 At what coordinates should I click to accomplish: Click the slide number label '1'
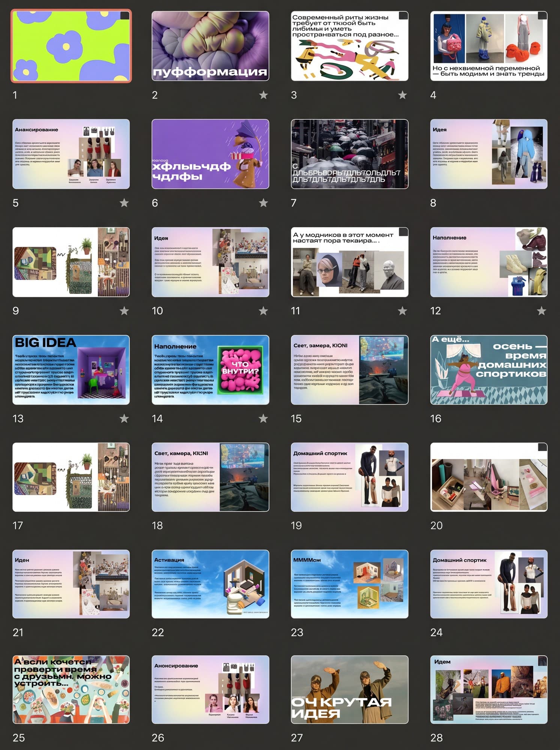pos(15,95)
